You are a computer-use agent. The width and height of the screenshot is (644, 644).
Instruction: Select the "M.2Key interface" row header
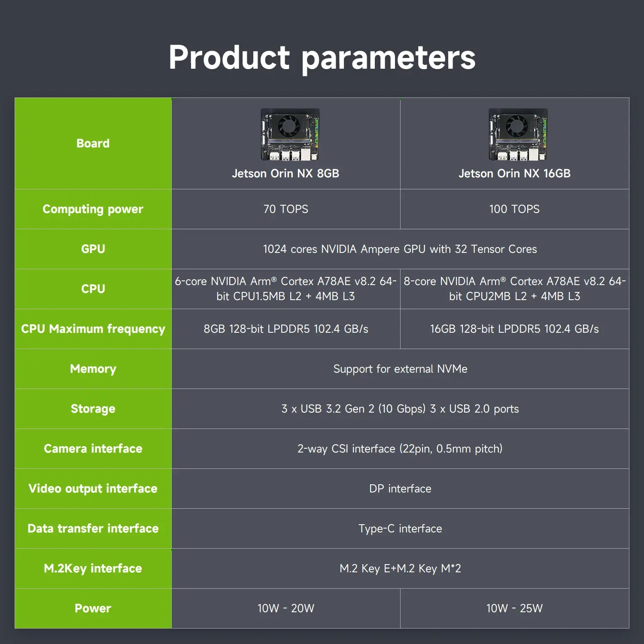tap(93, 568)
